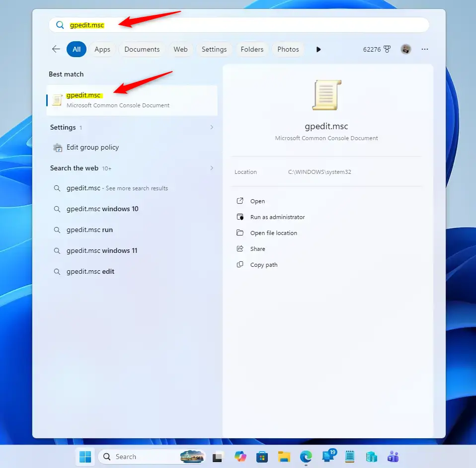
Task: Click the Run as administrator shield icon
Action: point(240,217)
